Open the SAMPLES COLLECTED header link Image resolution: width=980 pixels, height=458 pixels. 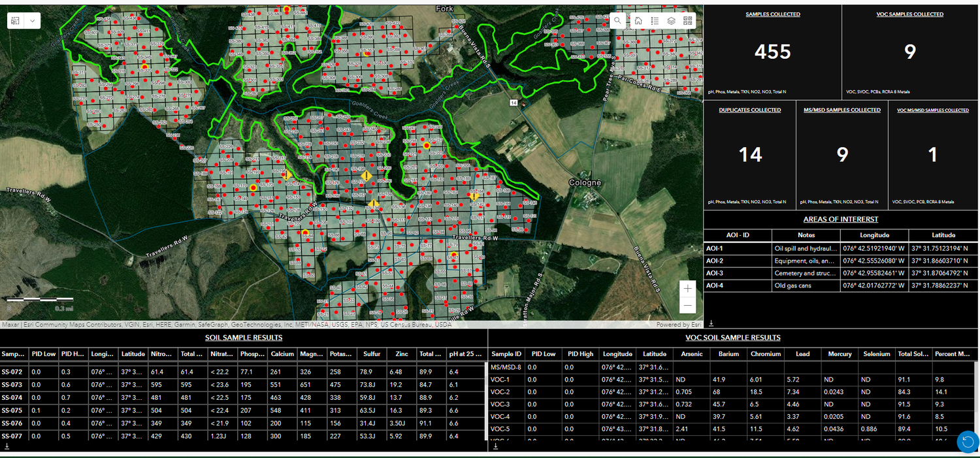(773, 14)
